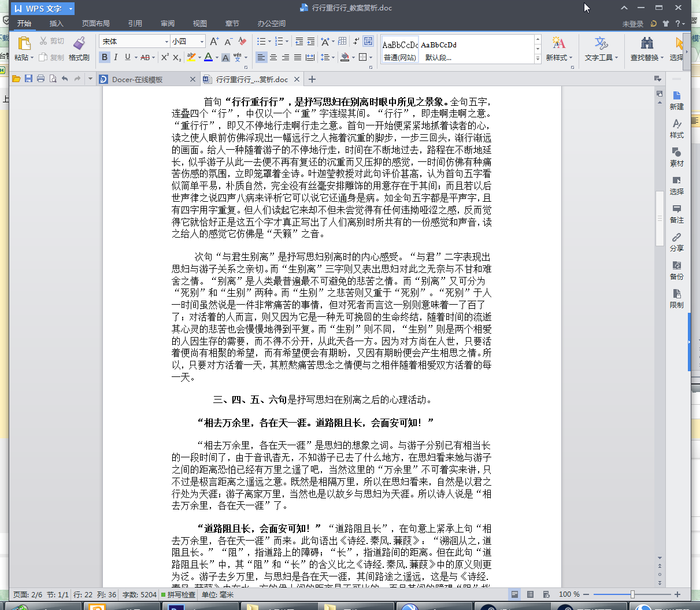Print the document via printer icon
Screen dimensions: 700x610
click(40, 79)
